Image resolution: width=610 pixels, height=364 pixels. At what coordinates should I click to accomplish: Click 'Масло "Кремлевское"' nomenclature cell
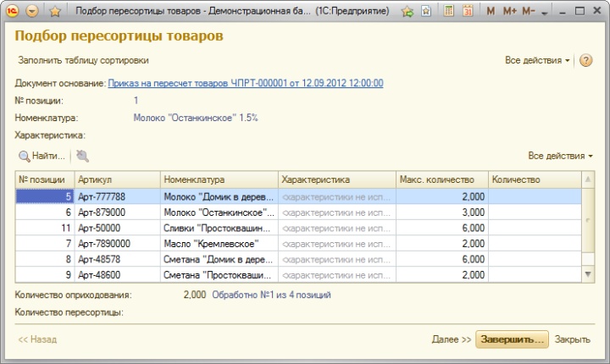(x=219, y=244)
